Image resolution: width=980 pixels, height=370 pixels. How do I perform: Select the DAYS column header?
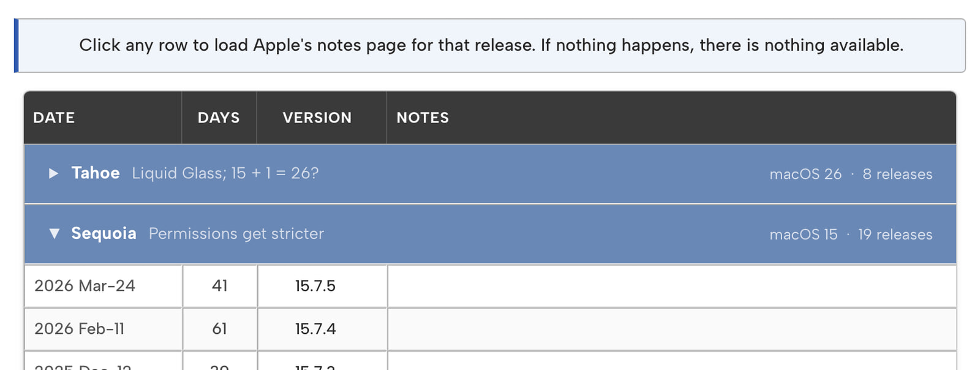(219, 118)
